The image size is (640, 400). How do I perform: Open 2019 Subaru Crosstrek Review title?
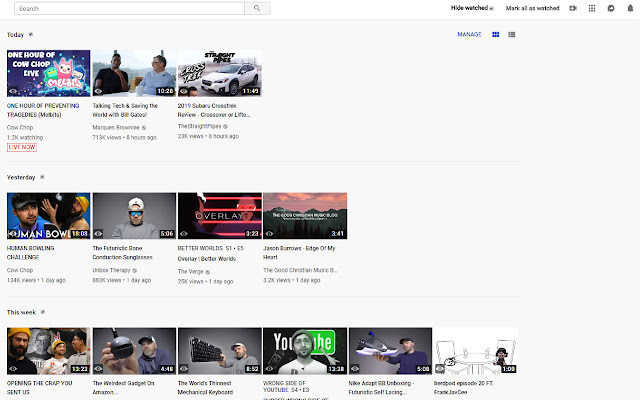click(x=213, y=110)
